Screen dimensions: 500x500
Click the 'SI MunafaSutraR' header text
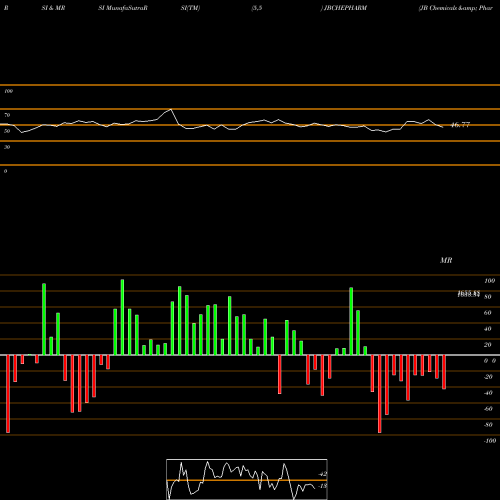pyautogui.click(x=123, y=8)
